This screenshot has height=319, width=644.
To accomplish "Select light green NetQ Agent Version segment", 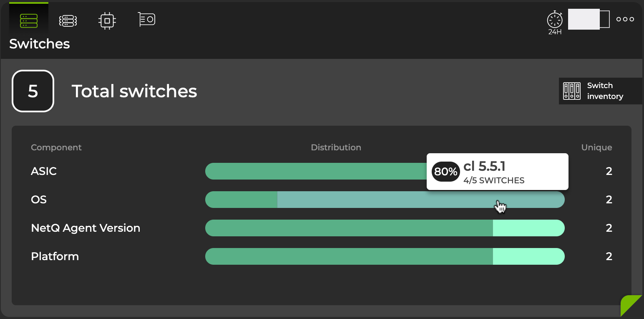I will [528, 228].
